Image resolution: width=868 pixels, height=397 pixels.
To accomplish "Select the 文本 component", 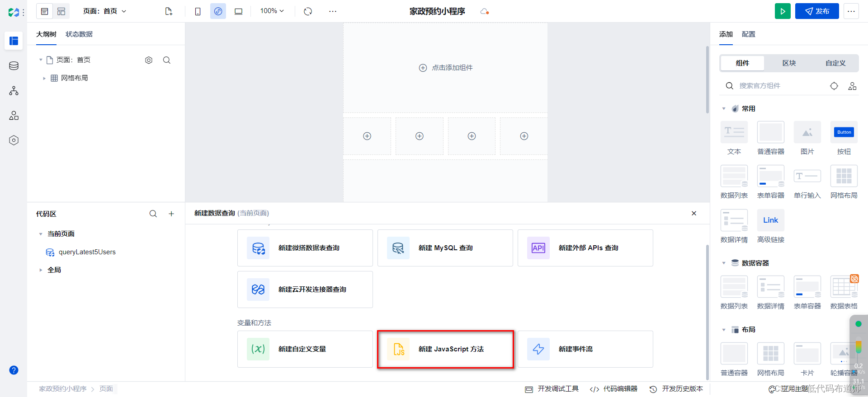I will [x=734, y=138].
